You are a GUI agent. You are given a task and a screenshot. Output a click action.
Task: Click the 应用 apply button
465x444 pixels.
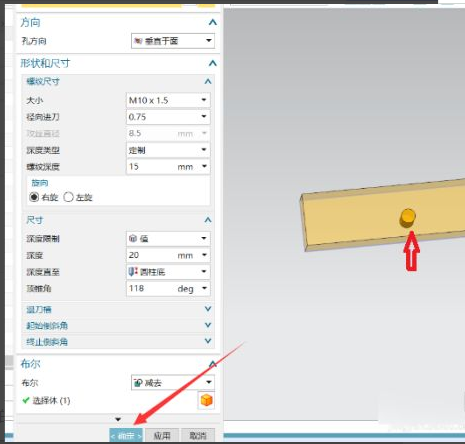coord(162,435)
